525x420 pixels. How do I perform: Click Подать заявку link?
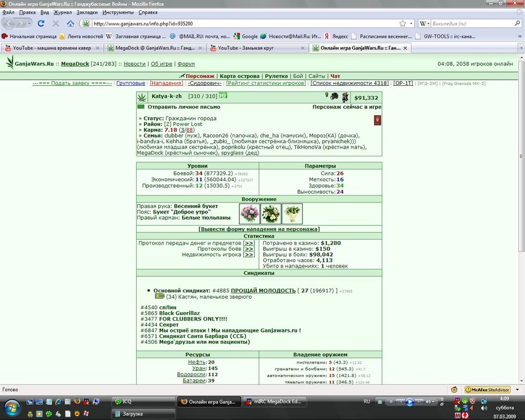click(72, 83)
